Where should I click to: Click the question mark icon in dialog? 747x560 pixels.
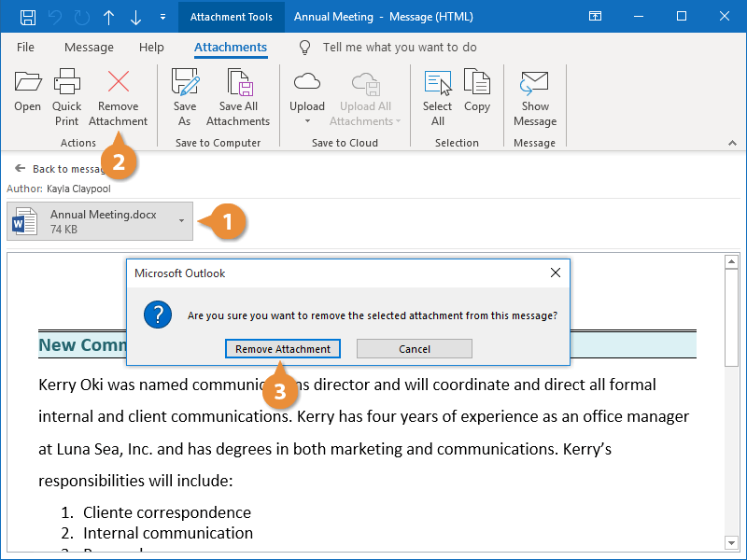[158, 315]
